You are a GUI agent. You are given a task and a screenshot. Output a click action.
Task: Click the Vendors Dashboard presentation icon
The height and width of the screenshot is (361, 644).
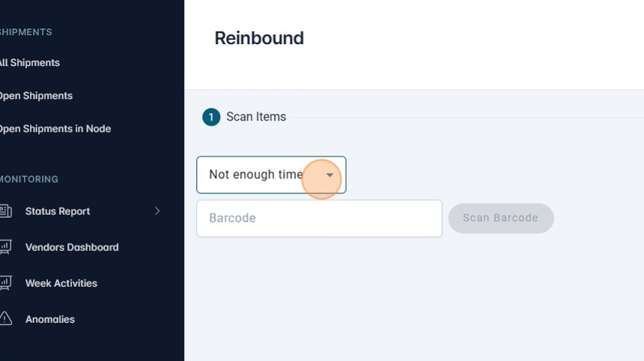point(5,247)
